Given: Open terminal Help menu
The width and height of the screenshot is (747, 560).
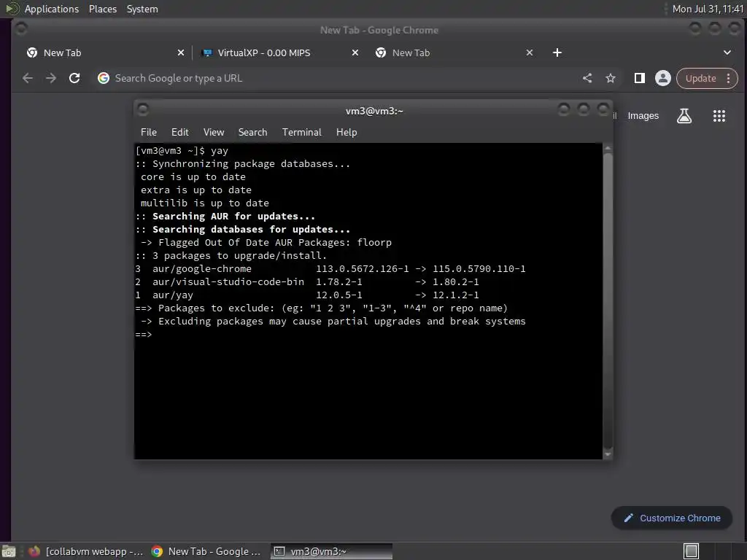Looking at the screenshot, I should [347, 133].
